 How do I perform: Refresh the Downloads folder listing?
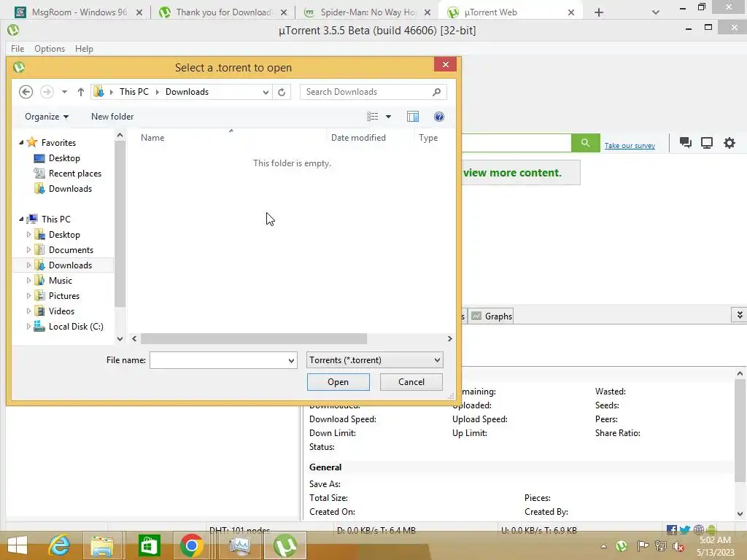click(x=282, y=92)
